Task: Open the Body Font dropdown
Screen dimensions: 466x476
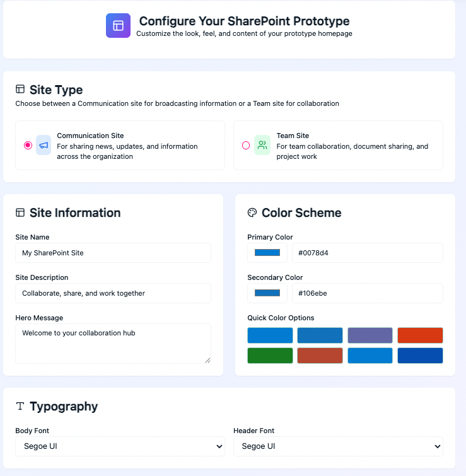Action: [x=120, y=446]
